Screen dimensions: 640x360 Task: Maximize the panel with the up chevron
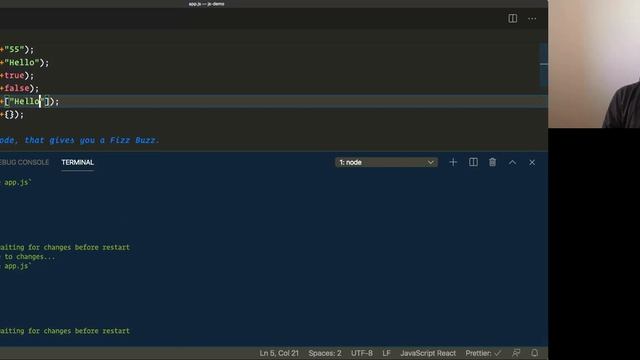coord(512,162)
